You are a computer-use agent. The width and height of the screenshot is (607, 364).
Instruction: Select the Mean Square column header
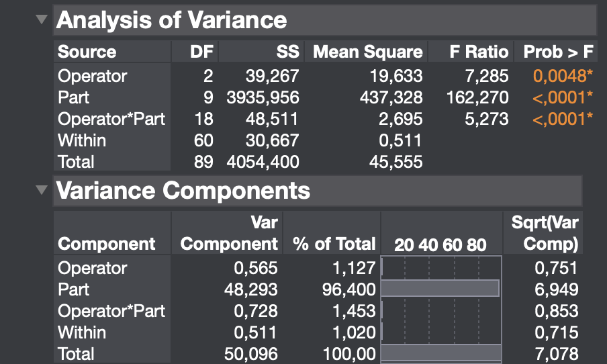coord(368,52)
